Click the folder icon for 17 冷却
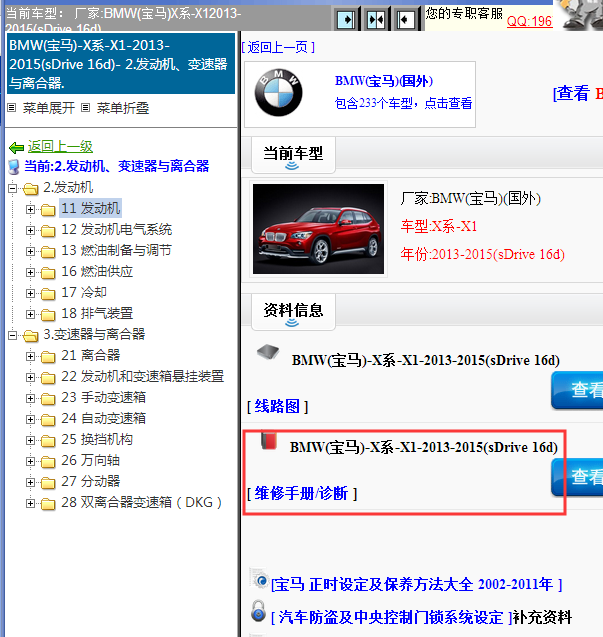 click(48, 294)
